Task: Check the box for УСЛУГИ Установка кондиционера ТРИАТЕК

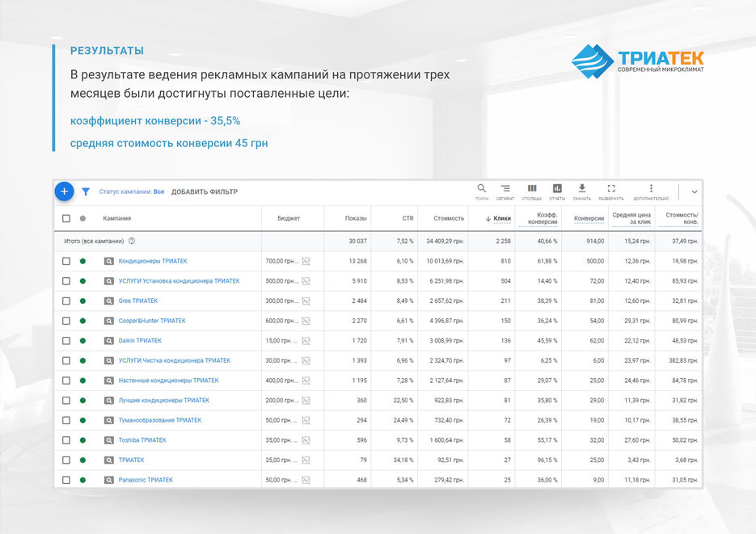Action: (x=66, y=280)
